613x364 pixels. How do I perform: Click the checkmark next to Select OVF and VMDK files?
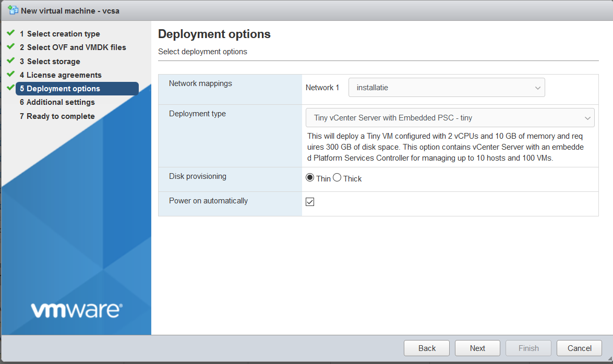[x=10, y=46]
